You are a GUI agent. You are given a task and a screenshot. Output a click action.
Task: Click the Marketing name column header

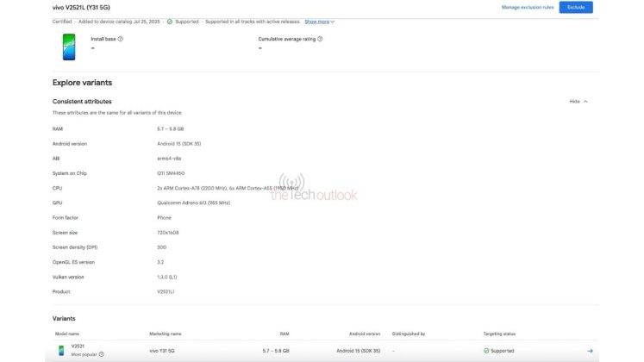coord(165,333)
